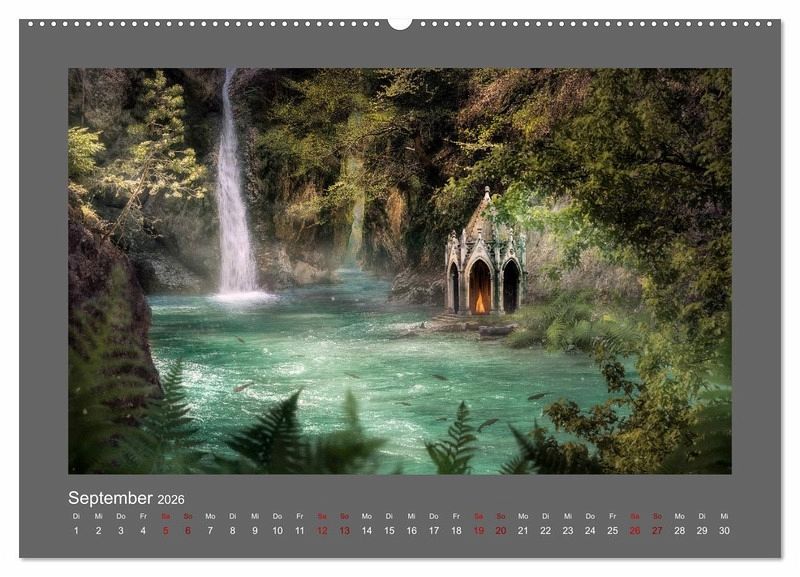Select date 18 in the calendar row
The image size is (800, 577).
click(x=456, y=531)
